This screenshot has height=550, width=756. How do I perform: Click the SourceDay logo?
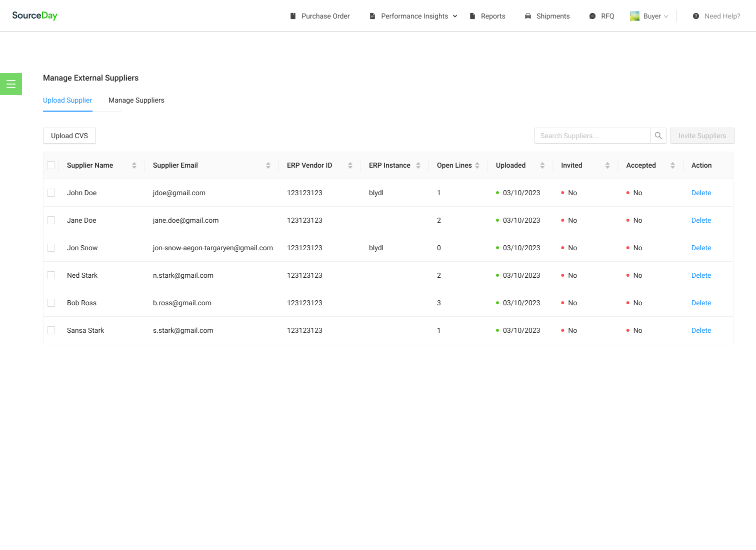coord(34,16)
